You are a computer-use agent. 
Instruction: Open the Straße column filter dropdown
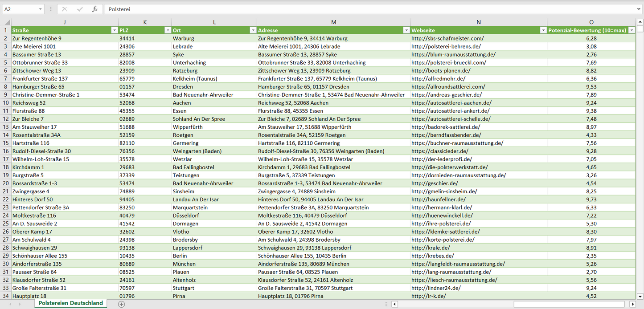114,30
